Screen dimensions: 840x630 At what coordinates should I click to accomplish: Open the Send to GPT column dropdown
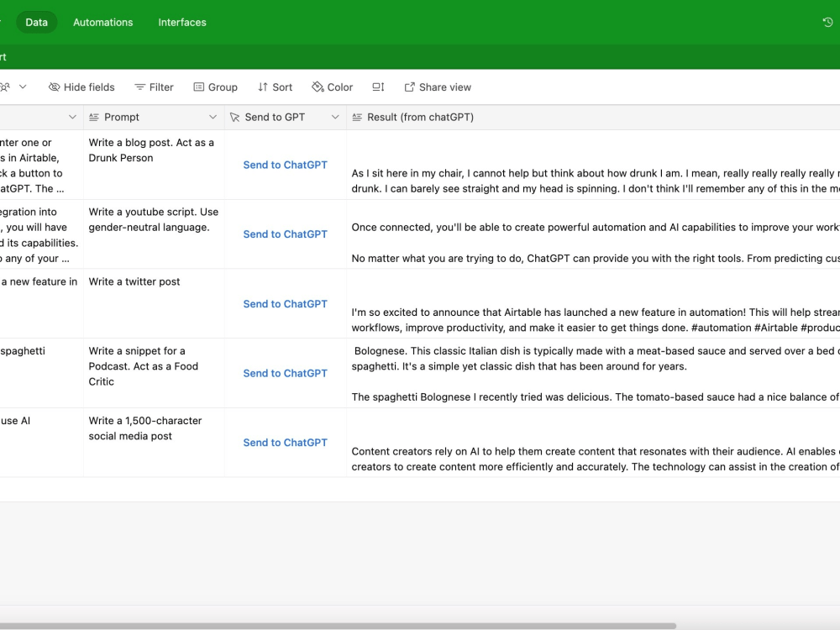(x=335, y=117)
